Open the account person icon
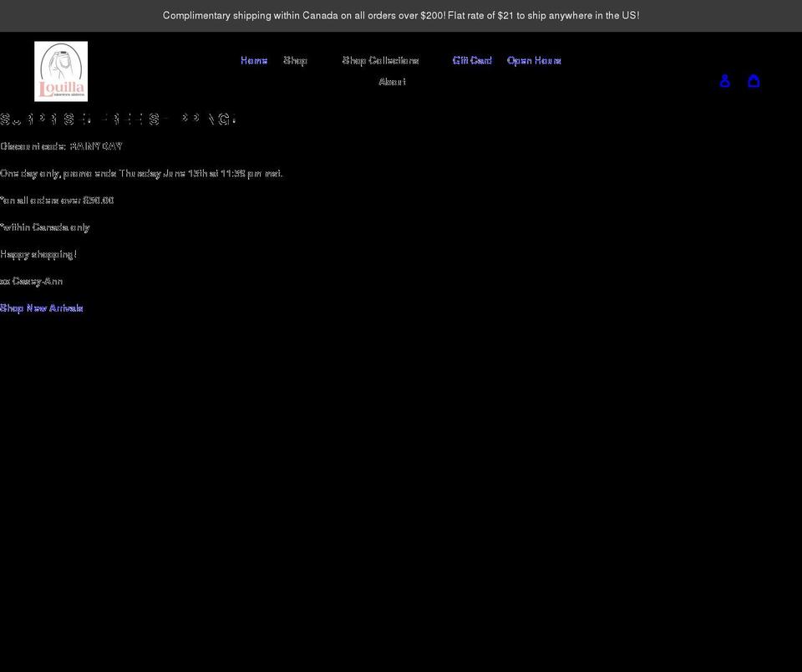802x672 pixels. [723, 80]
